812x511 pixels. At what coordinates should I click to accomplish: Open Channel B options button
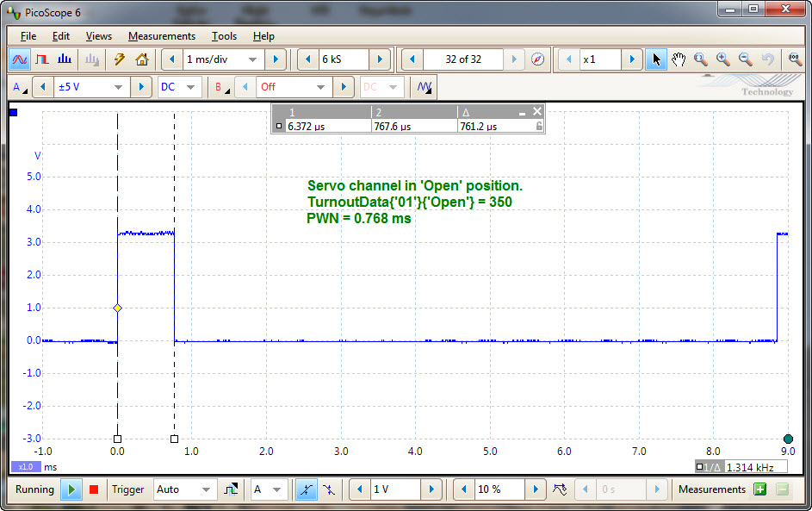point(221,87)
